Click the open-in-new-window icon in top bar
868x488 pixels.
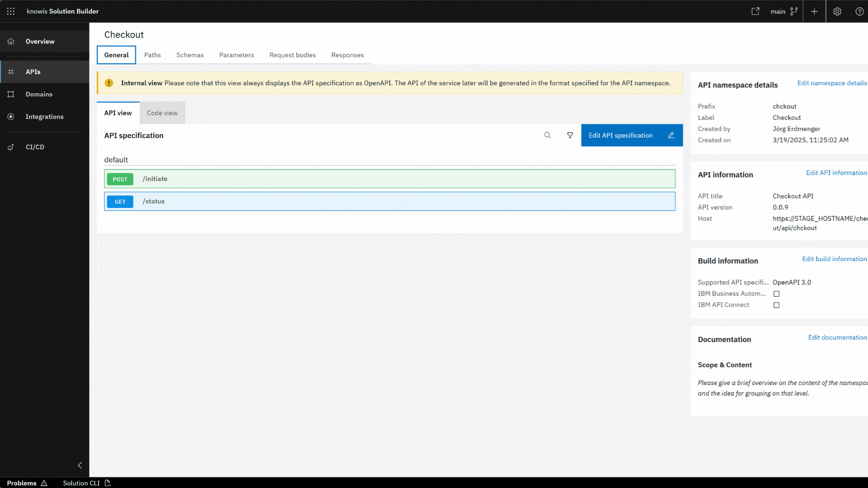point(755,11)
